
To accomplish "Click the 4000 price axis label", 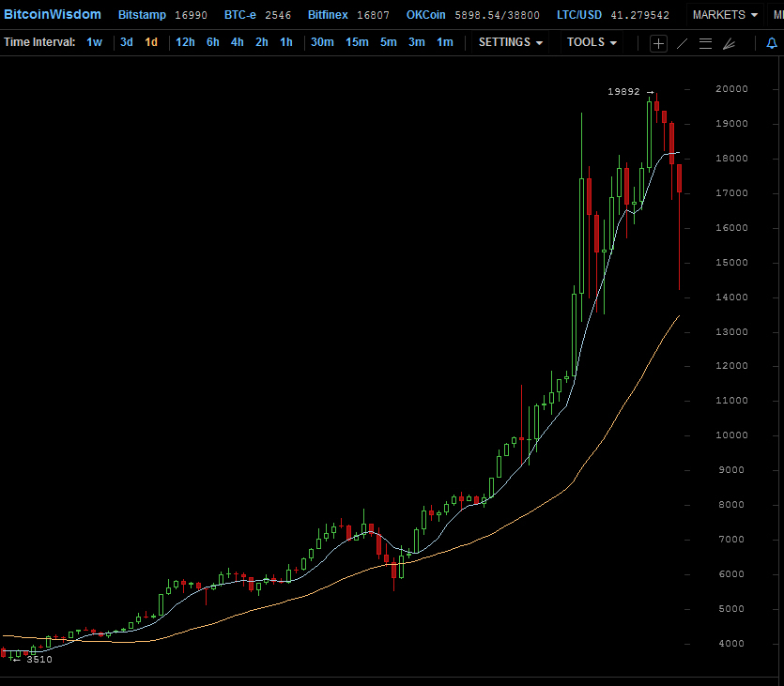I will click(731, 644).
